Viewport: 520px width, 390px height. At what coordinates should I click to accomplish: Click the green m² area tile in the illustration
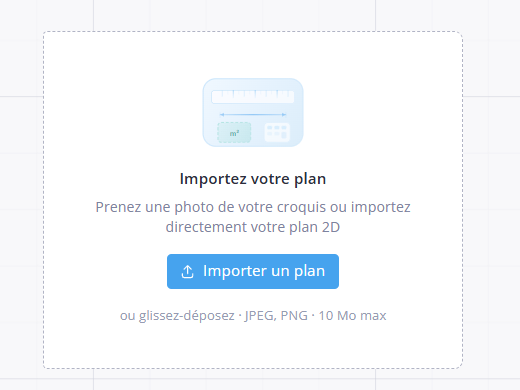point(234,133)
